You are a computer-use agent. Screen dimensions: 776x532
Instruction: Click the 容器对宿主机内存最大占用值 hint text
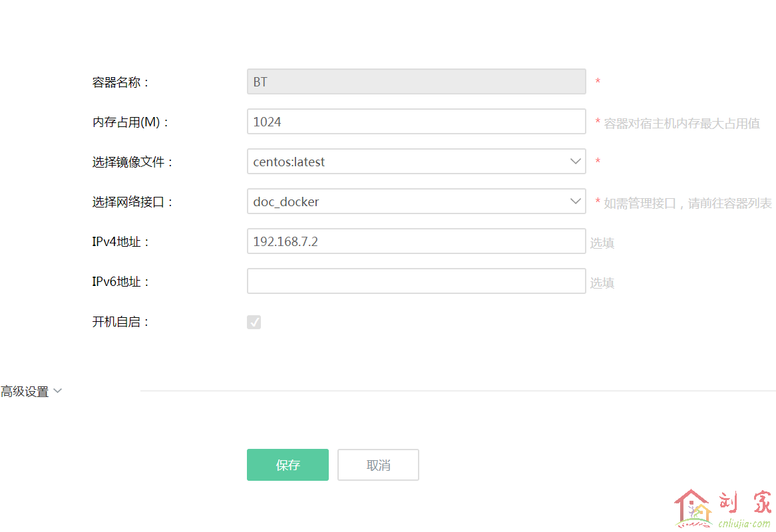[x=681, y=123]
